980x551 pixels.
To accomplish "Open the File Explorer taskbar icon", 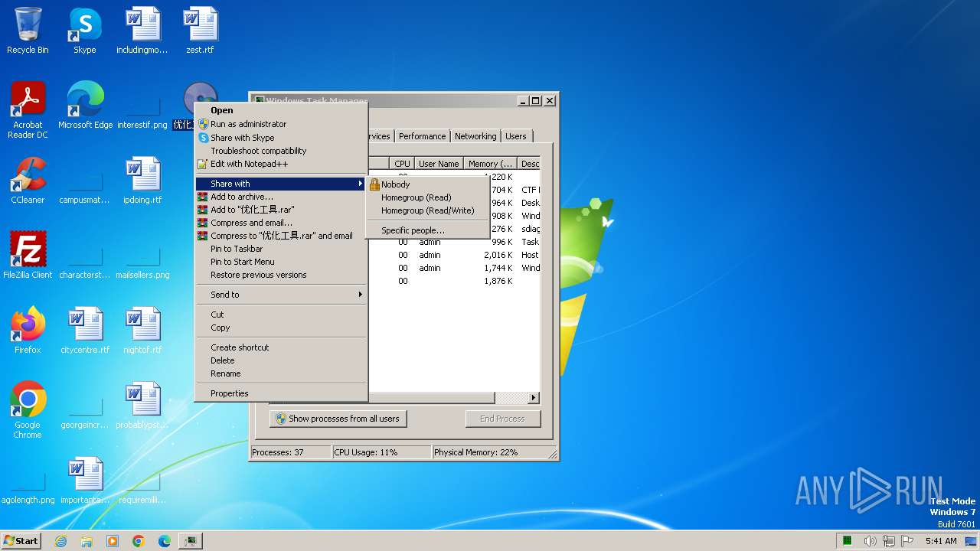I will pos(87,541).
